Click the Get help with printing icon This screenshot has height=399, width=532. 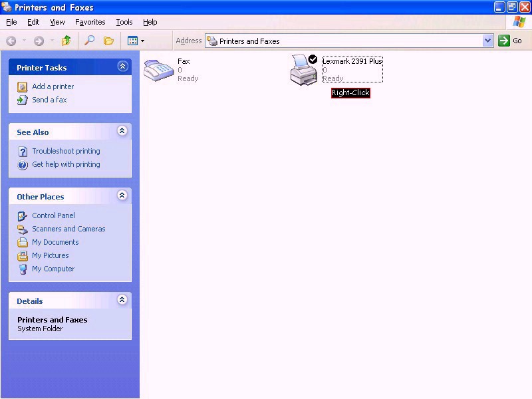click(23, 165)
